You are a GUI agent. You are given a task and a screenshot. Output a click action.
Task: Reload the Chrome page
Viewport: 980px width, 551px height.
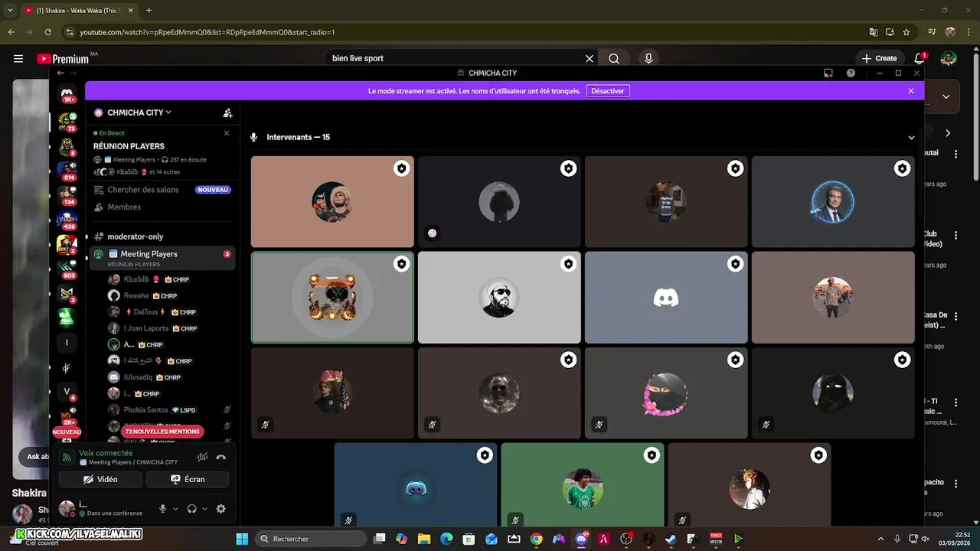click(x=47, y=32)
